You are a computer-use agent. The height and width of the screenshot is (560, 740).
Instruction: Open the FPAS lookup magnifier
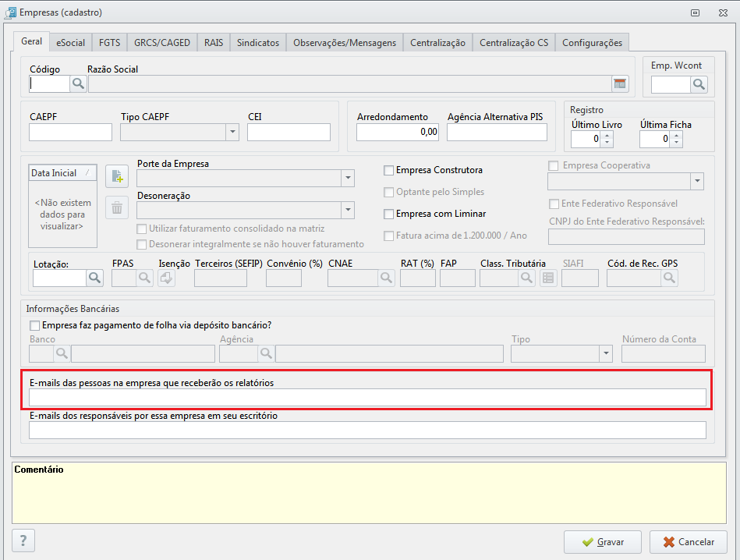click(145, 278)
